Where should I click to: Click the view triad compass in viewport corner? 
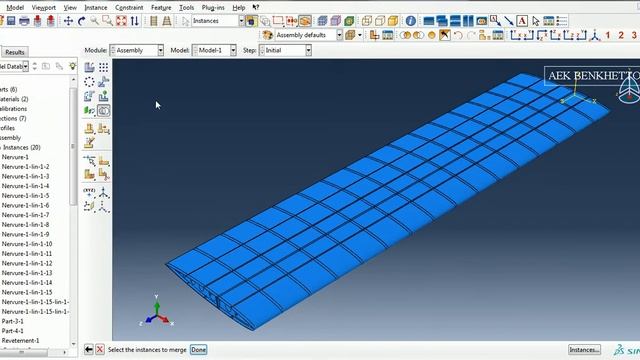[629, 91]
